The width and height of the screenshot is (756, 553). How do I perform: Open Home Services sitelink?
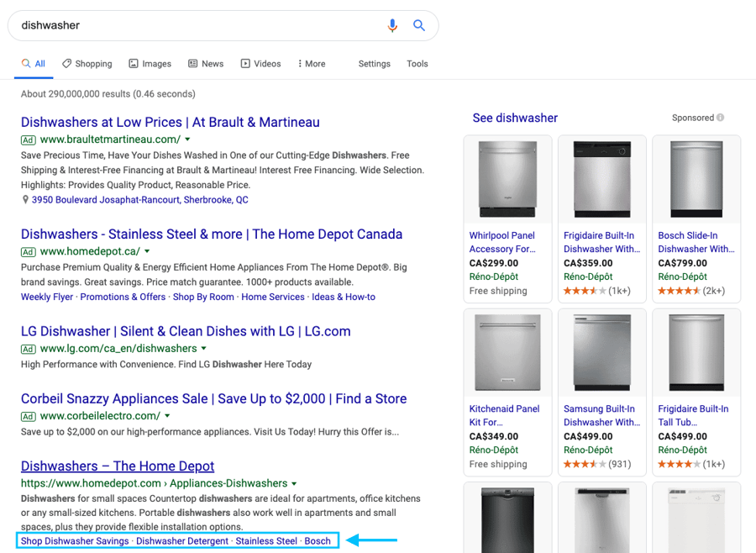pos(273,297)
